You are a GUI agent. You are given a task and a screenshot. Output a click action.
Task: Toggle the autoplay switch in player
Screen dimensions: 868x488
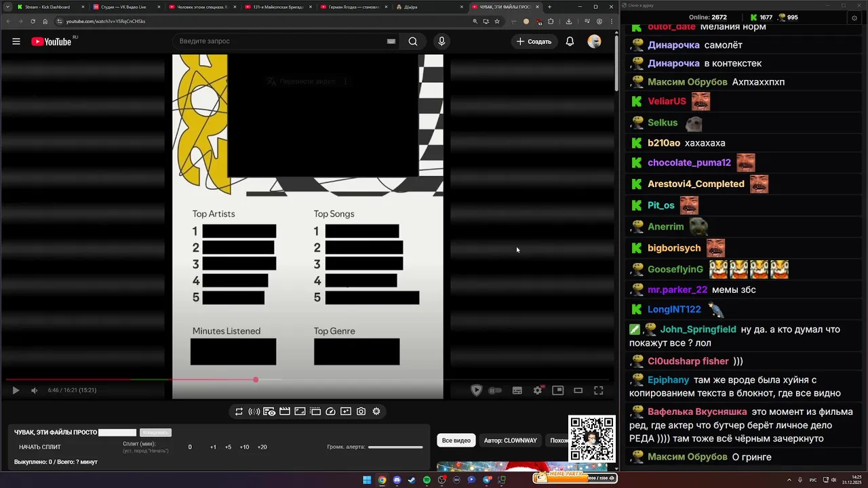496,390
